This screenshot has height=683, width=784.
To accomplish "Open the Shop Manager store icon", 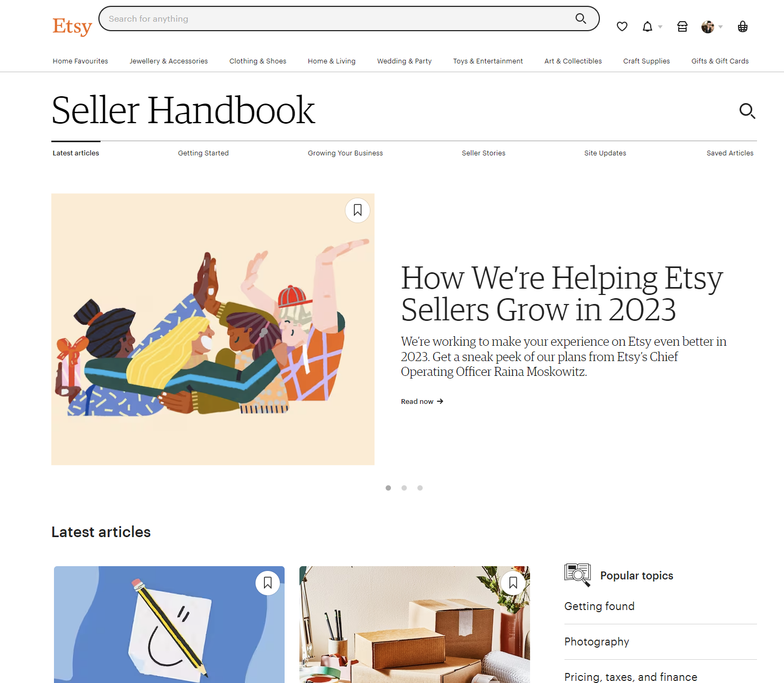I will pos(682,26).
